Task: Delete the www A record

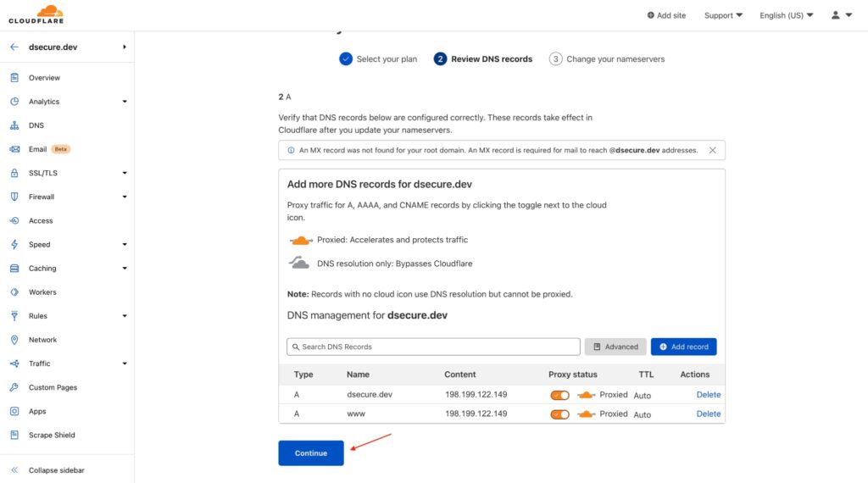Action: coord(708,414)
